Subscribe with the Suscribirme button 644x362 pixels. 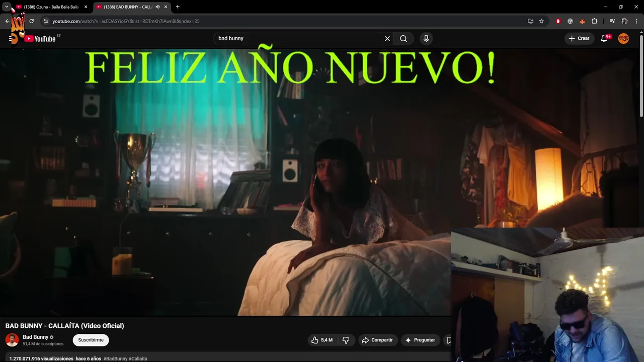click(x=91, y=340)
